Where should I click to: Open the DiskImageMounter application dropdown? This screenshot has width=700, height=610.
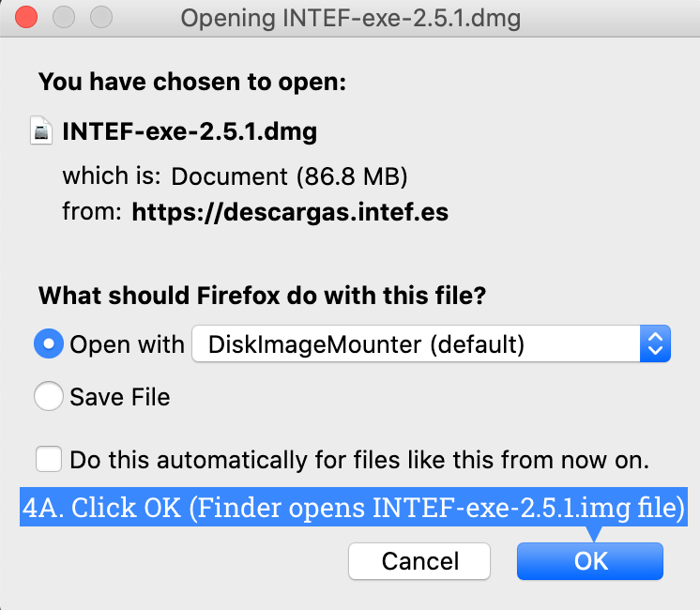[x=416, y=344]
